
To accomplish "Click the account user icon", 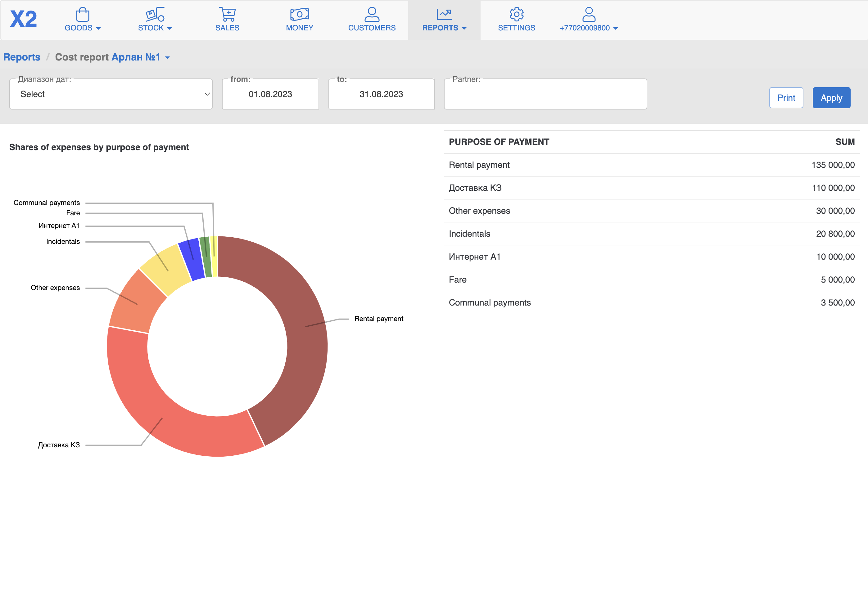I will [589, 14].
